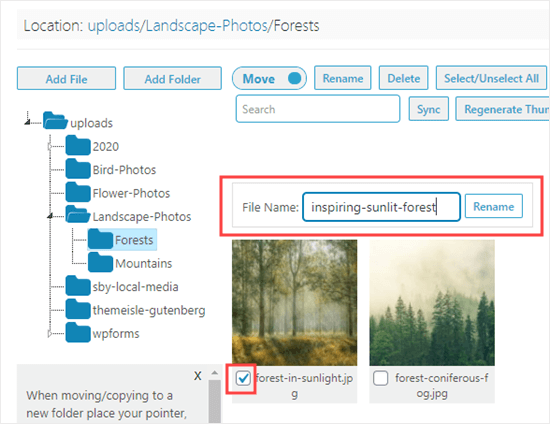Select the 2020 folder icon
This screenshot has width=550, height=424.
(78, 146)
